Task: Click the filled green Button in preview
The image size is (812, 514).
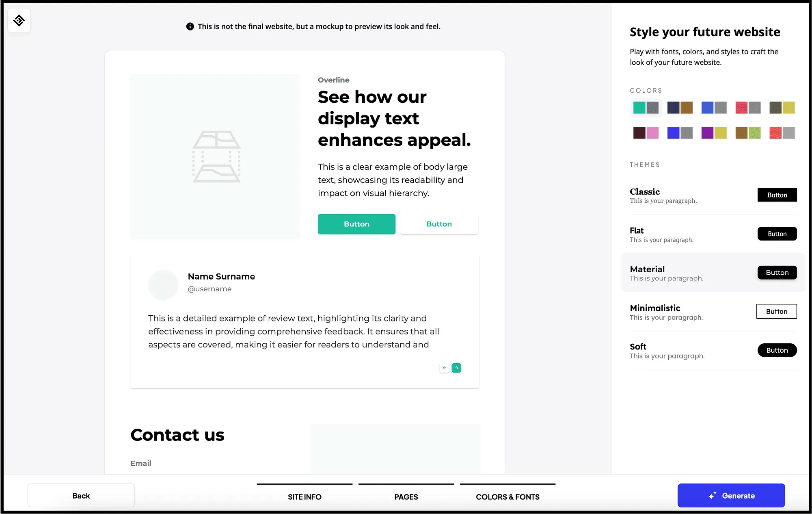Action: pyautogui.click(x=356, y=224)
